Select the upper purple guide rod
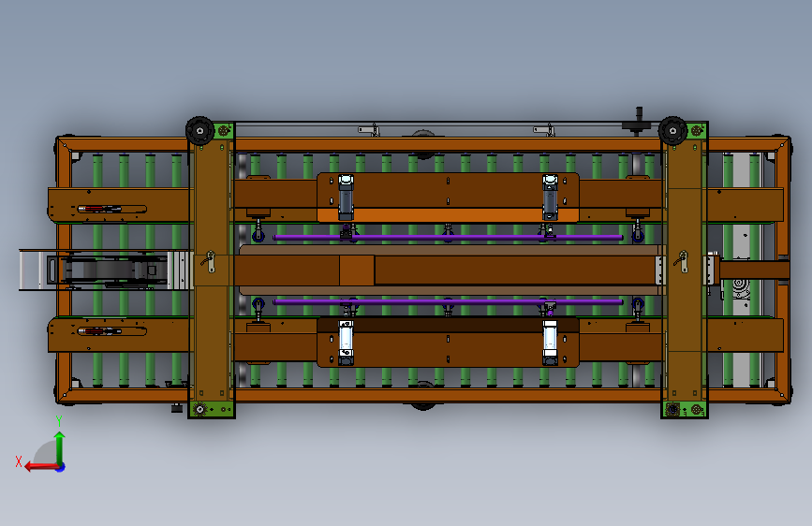812x526 pixels. (448, 237)
